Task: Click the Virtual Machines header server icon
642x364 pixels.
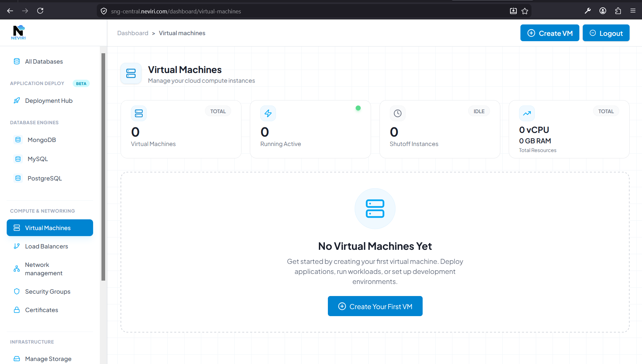Action: click(x=131, y=73)
